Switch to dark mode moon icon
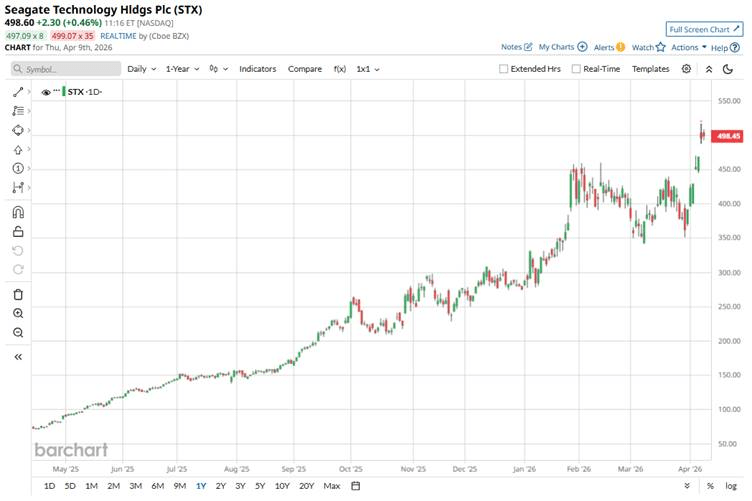 click(728, 69)
